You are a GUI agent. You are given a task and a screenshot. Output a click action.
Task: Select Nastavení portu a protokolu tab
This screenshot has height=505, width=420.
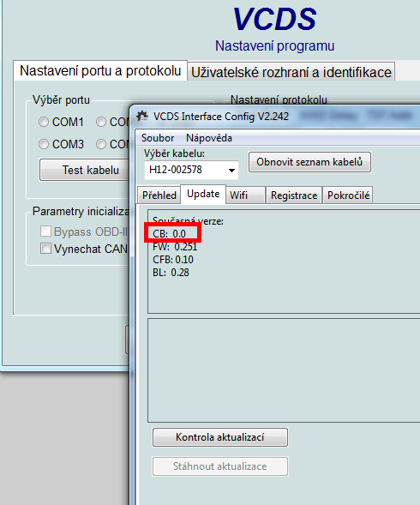(x=100, y=70)
